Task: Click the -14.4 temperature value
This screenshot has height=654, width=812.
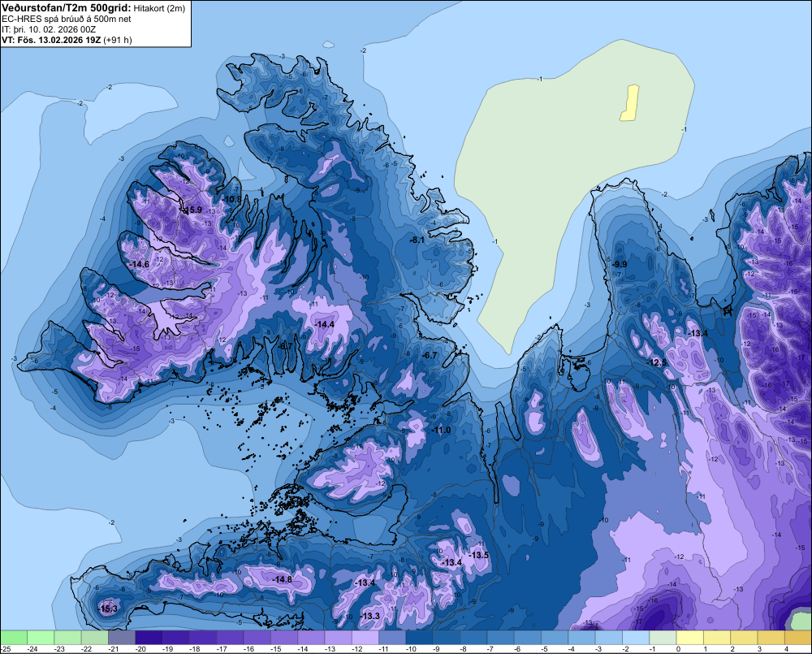Action: coord(324,324)
